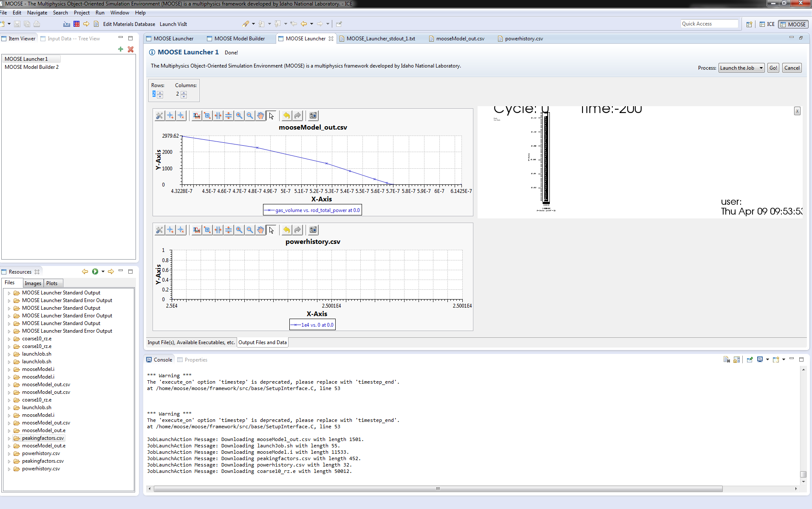Open the New Console View dropdown
The image size is (812, 509).
(784, 359)
